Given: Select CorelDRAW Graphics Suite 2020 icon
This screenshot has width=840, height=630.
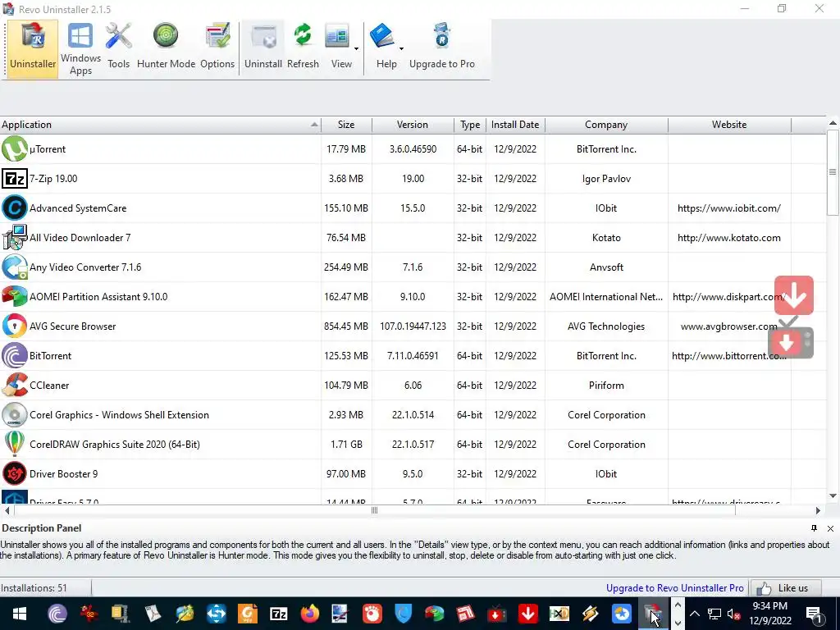Looking at the screenshot, I should coord(15,444).
